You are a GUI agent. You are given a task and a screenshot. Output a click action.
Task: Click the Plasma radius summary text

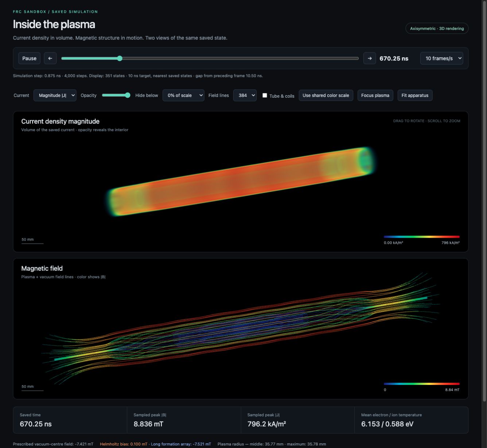(272, 444)
